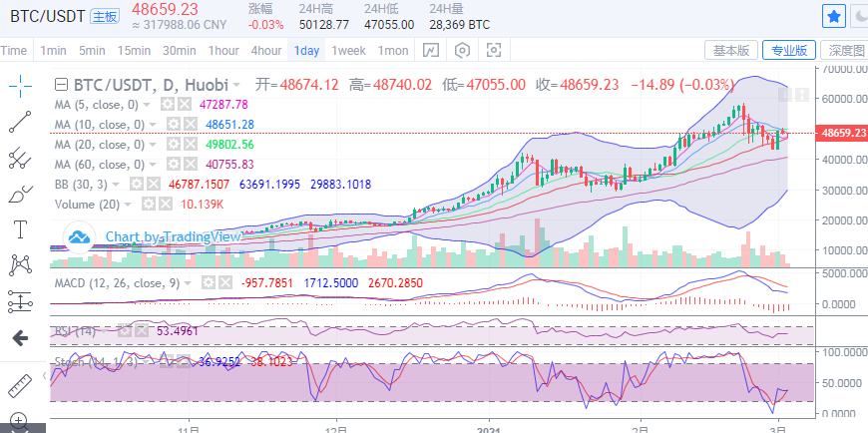This screenshot has height=433, width=868.
Task: Open settings gear for MA (20, close, 0)
Action: [174, 144]
